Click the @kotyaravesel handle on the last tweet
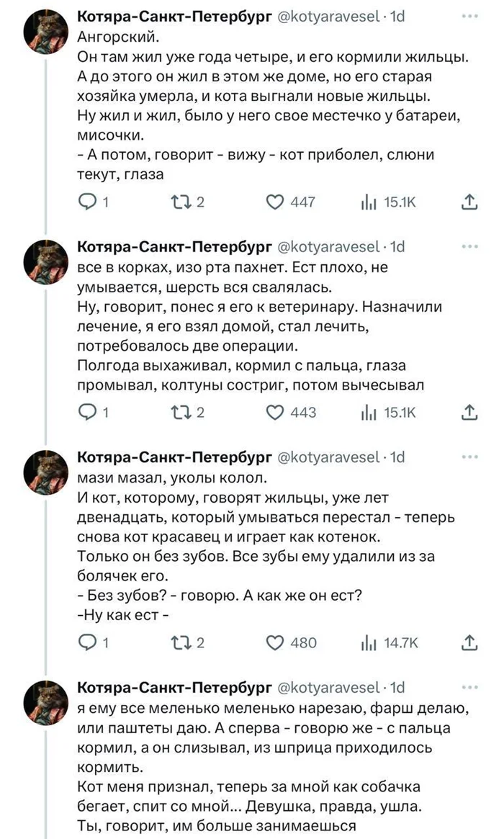Image resolution: width=504 pixels, height=839 pixels. pyautogui.click(x=330, y=687)
